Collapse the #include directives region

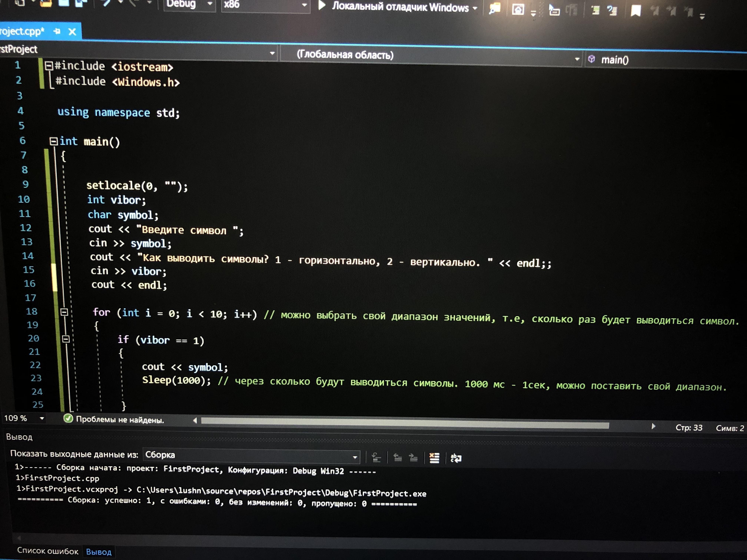pos(49,66)
